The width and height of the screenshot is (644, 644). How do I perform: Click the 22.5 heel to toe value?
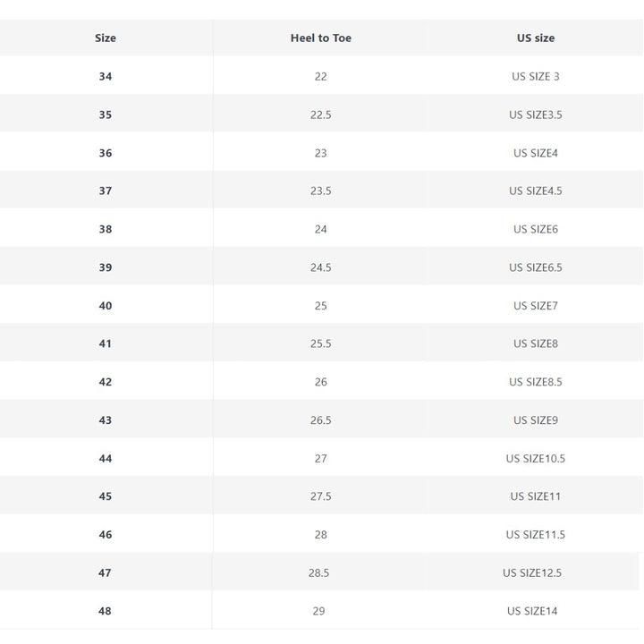point(320,114)
